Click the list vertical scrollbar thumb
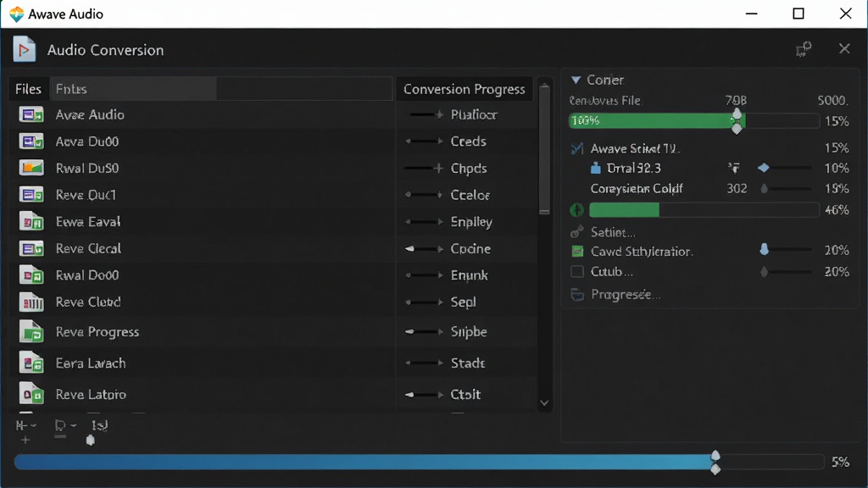Image resolution: width=868 pixels, height=488 pixels. 544,152
